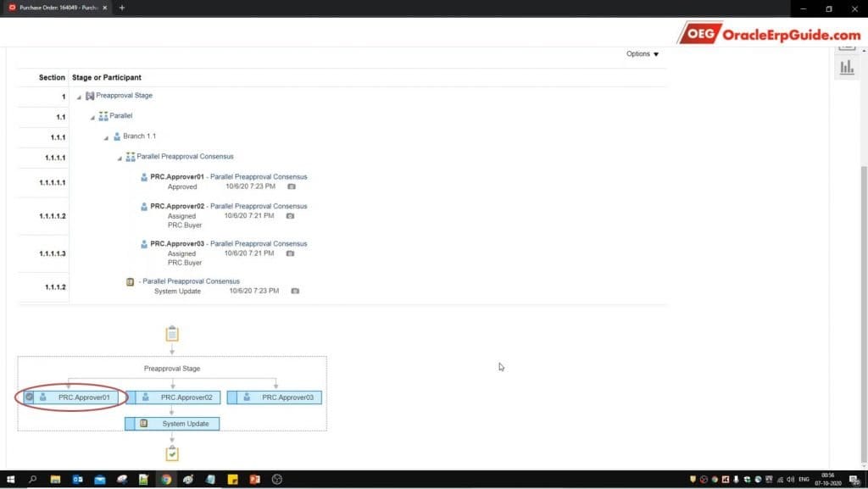Click the camera icon beside PRC.Approver01's Approved status

(x=291, y=186)
